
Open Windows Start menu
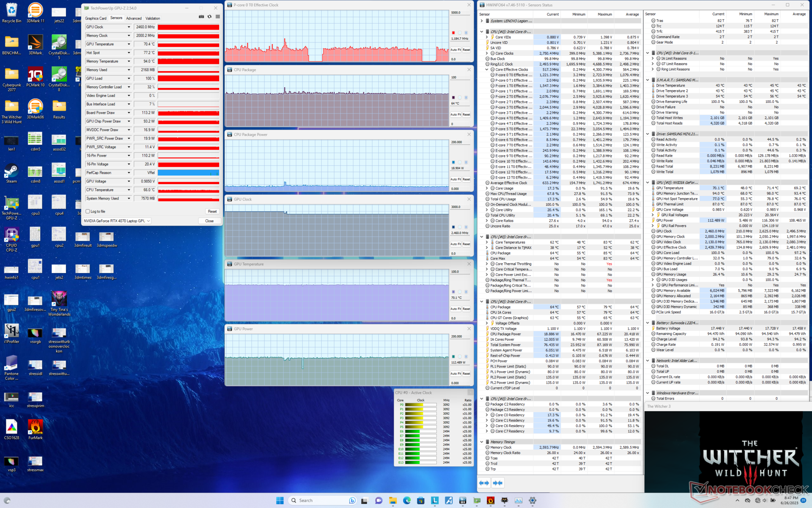click(x=280, y=500)
